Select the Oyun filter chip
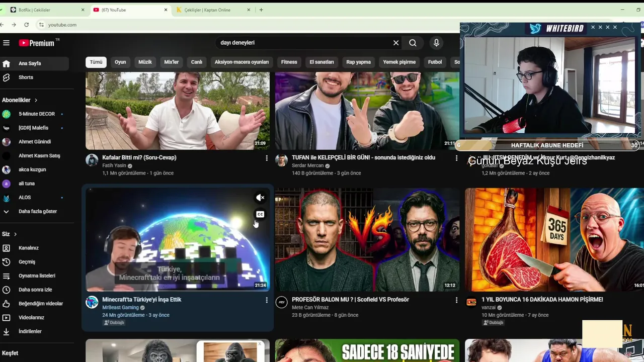644x362 pixels. pyautogui.click(x=120, y=62)
